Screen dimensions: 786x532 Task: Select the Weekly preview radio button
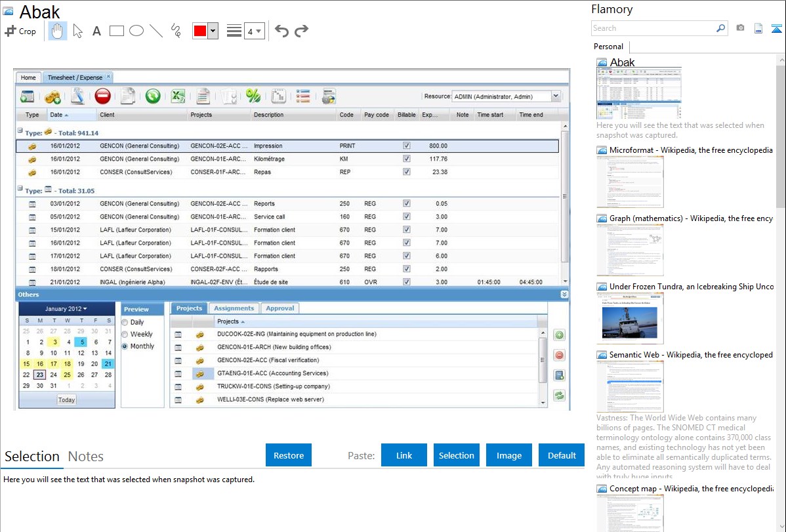point(125,335)
